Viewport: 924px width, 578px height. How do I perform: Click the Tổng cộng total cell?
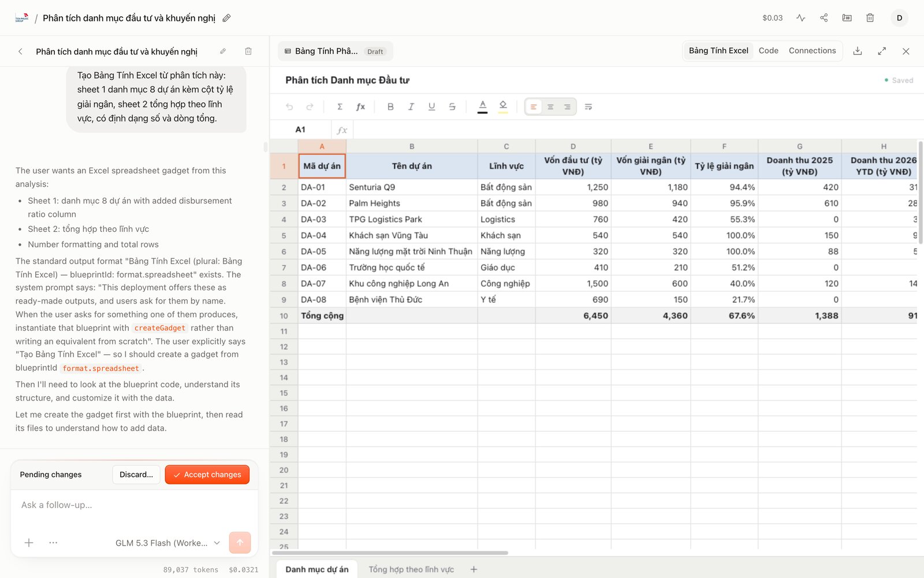(x=322, y=316)
